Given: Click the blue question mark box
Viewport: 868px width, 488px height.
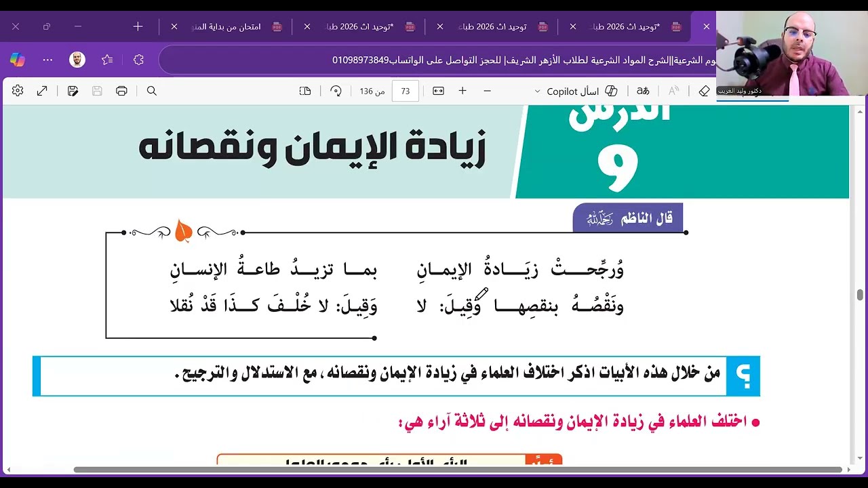Looking at the screenshot, I should tap(743, 376).
